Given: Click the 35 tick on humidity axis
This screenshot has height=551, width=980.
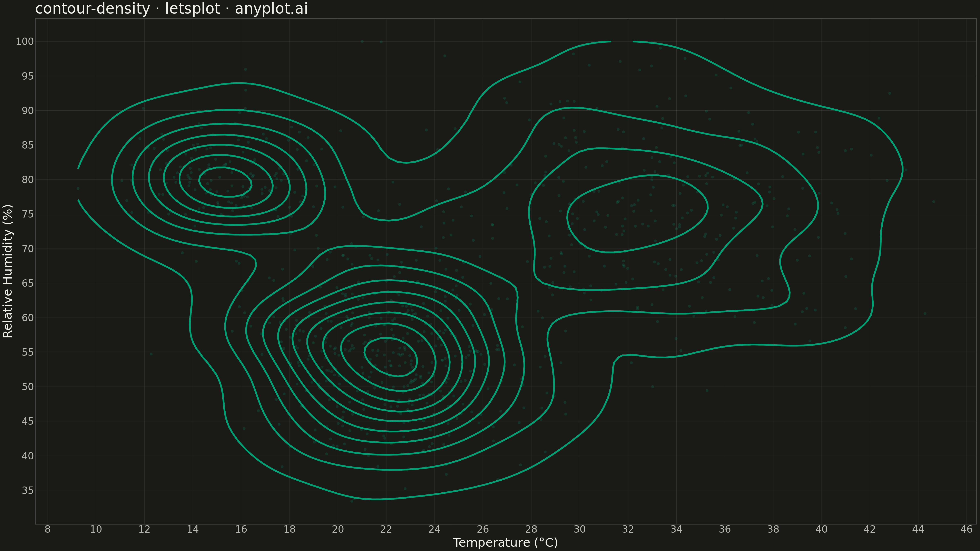Looking at the screenshot, I should point(28,491).
